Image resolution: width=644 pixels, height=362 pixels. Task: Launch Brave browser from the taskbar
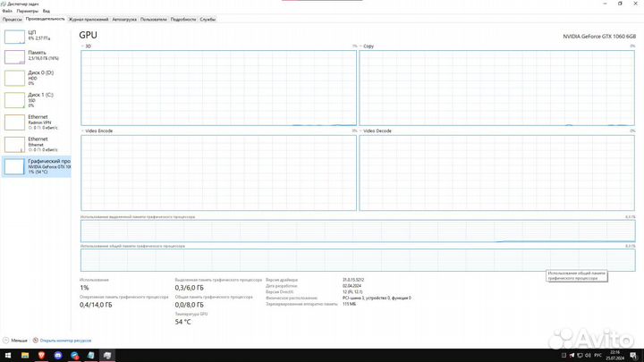coord(41,356)
